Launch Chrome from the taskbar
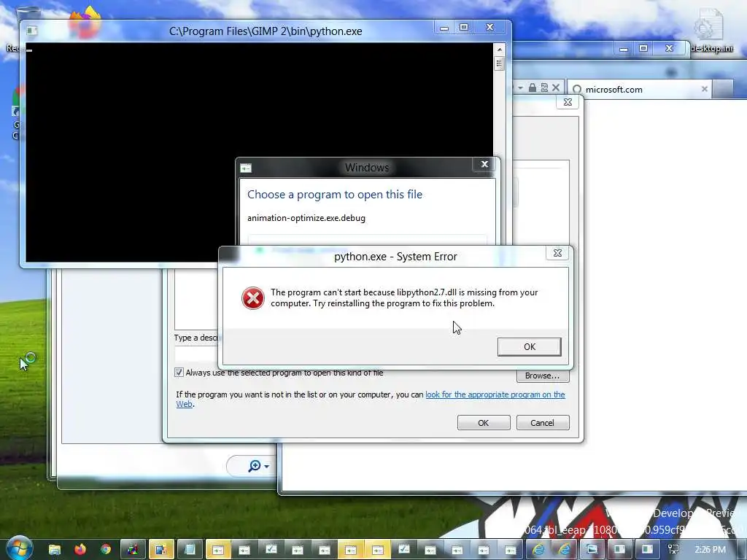The height and width of the screenshot is (560, 747). click(x=106, y=550)
